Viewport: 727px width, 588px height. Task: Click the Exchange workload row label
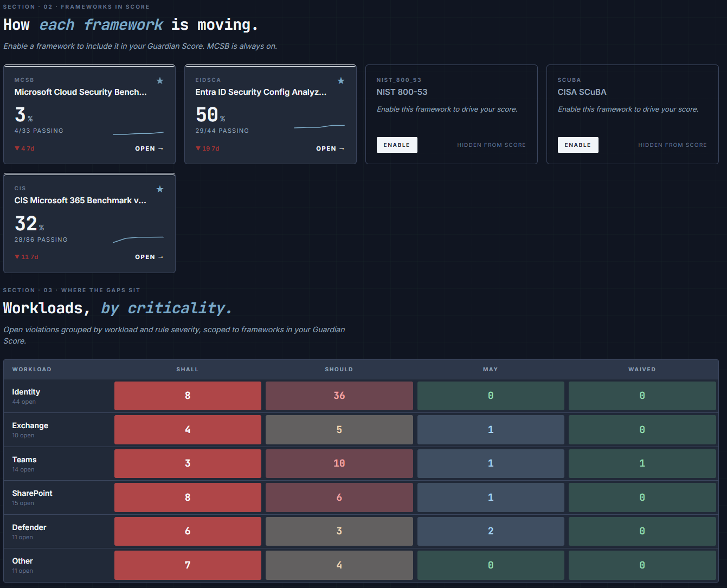click(x=30, y=425)
